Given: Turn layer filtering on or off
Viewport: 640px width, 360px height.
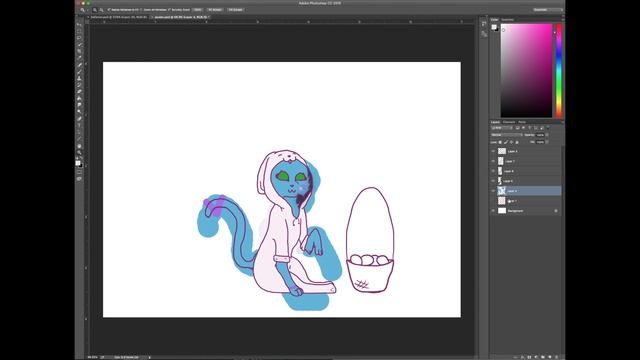Looking at the screenshot, I should pyautogui.click(x=548, y=127).
